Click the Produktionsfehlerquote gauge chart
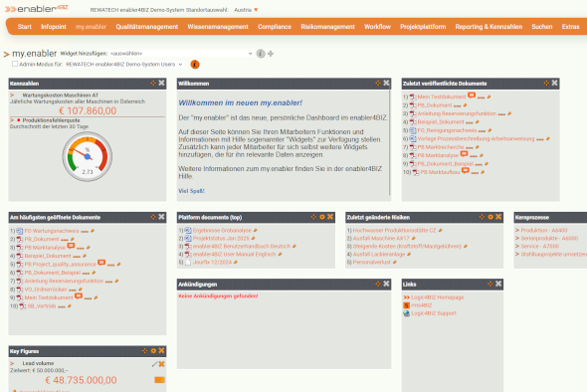Screen dimensions: 587x392 click(88, 156)
